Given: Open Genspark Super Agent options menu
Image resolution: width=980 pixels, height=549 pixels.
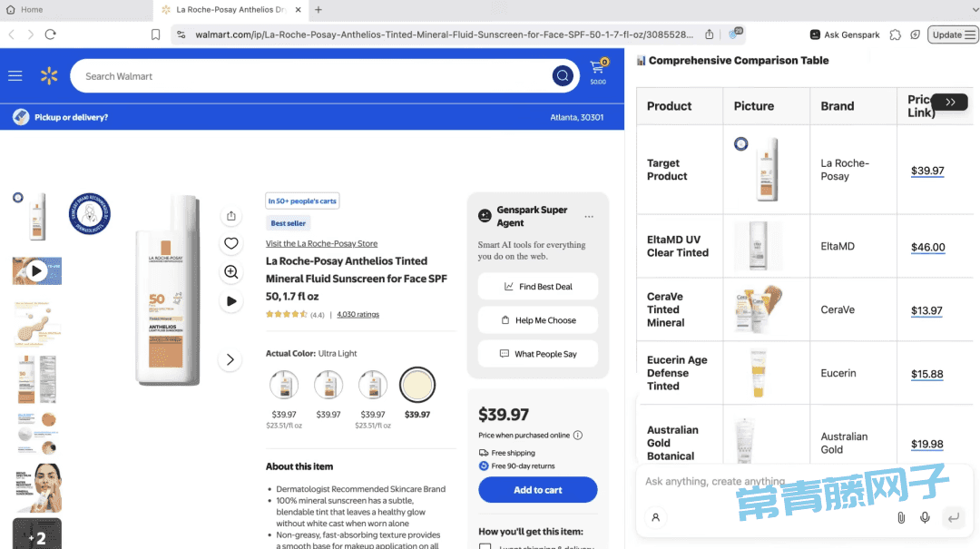Looking at the screenshot, I should tap(589, 216).
